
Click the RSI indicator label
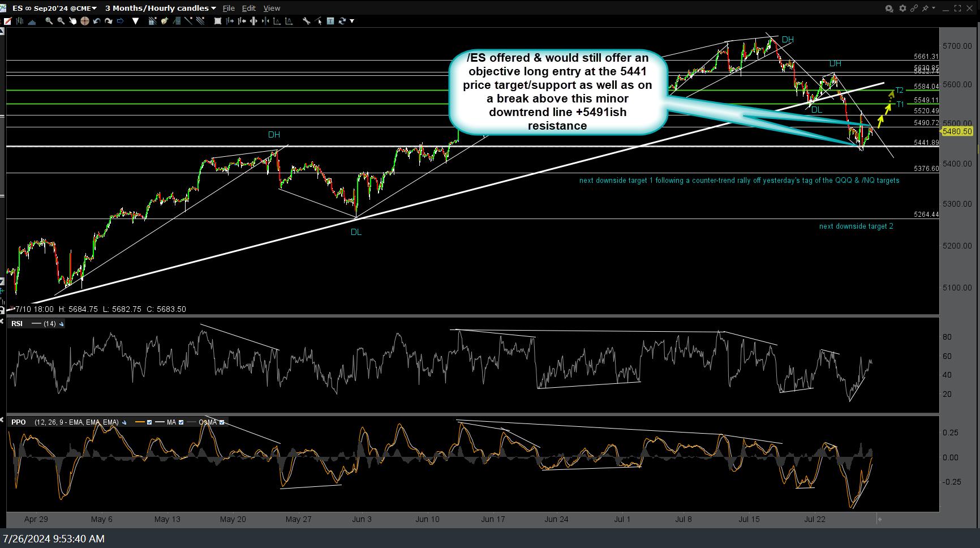point(17,324)
